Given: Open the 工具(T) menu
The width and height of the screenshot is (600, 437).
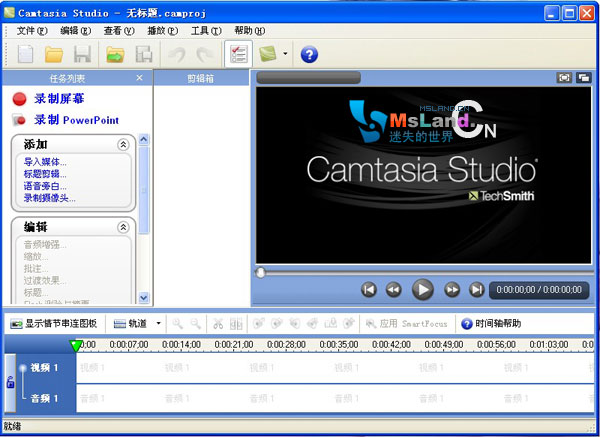Looking at the screenshot, I should (206, 31).
